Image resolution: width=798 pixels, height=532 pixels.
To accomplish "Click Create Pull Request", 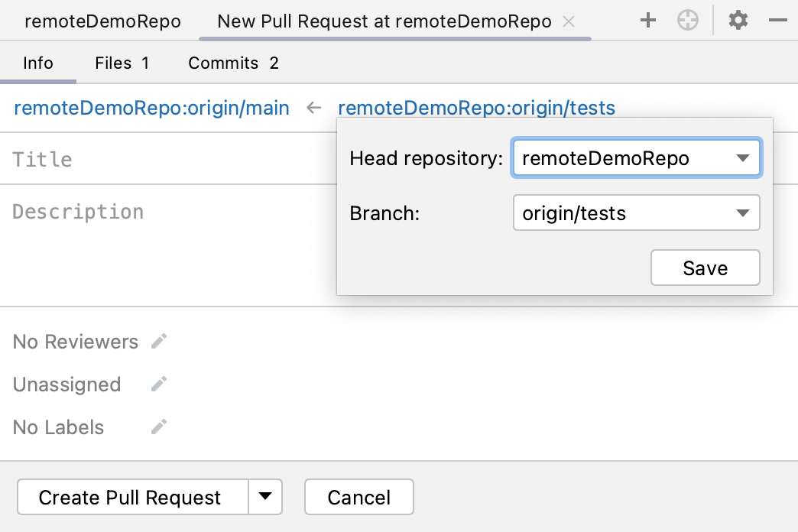I will coord(130,497).
